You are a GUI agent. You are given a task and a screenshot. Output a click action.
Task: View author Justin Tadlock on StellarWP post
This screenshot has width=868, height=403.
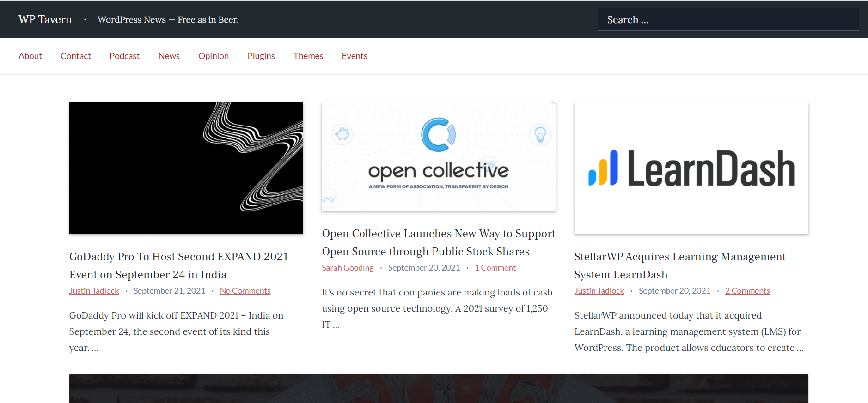click(599, 291)
